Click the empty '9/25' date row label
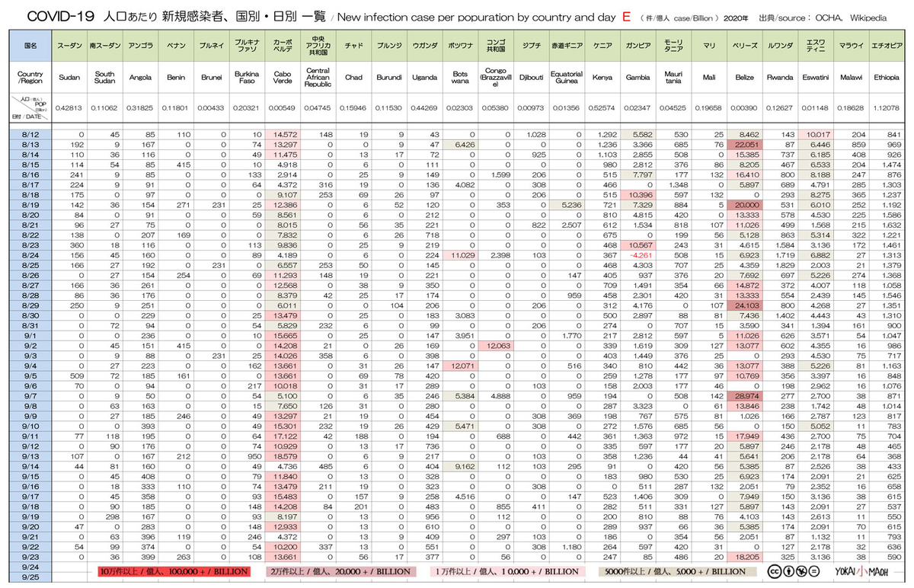The image size is (914, 588). (30, 577)
